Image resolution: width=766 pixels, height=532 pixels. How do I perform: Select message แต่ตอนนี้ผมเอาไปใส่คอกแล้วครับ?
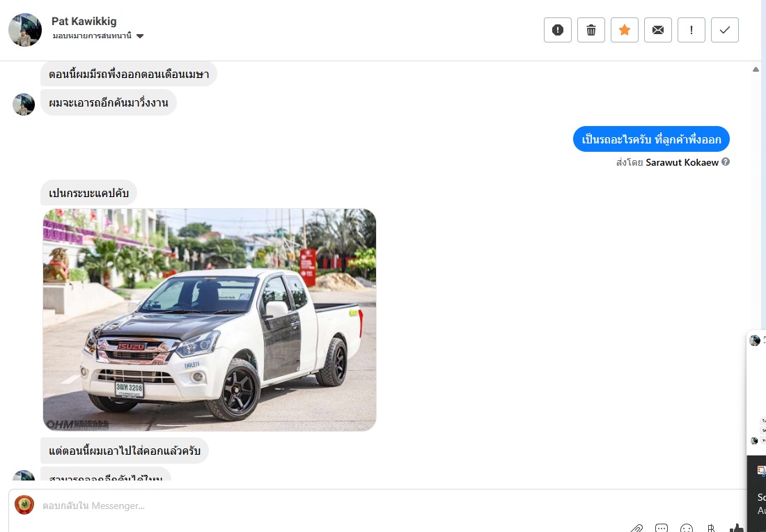[x=125, y=451]
